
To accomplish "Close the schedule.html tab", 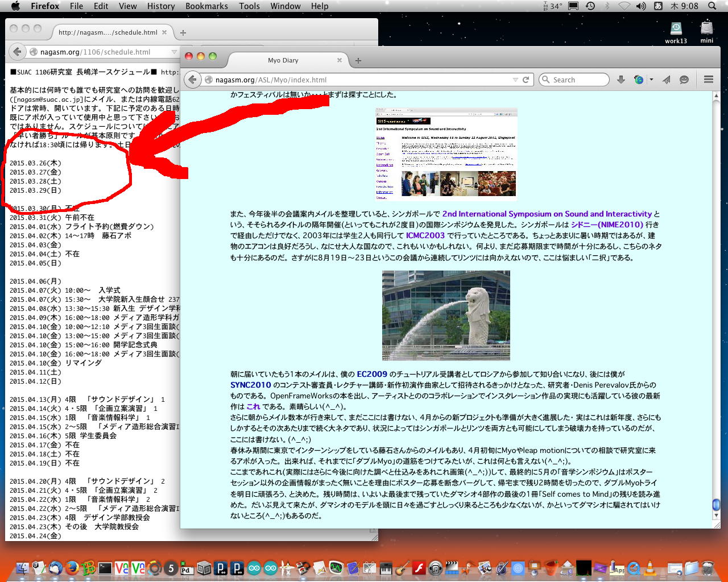I will tap(164, 32).
